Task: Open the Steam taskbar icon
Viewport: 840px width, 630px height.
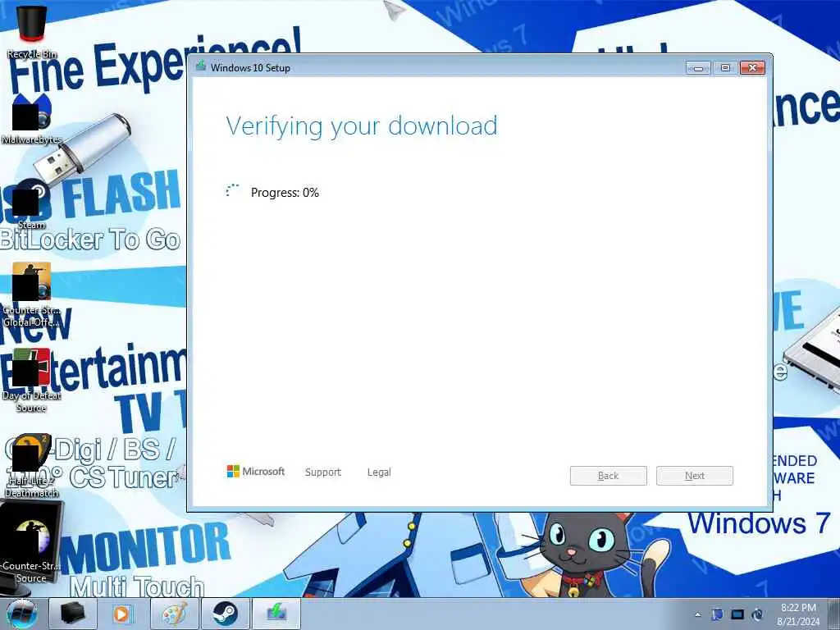Action: click(x=225, y=614)
